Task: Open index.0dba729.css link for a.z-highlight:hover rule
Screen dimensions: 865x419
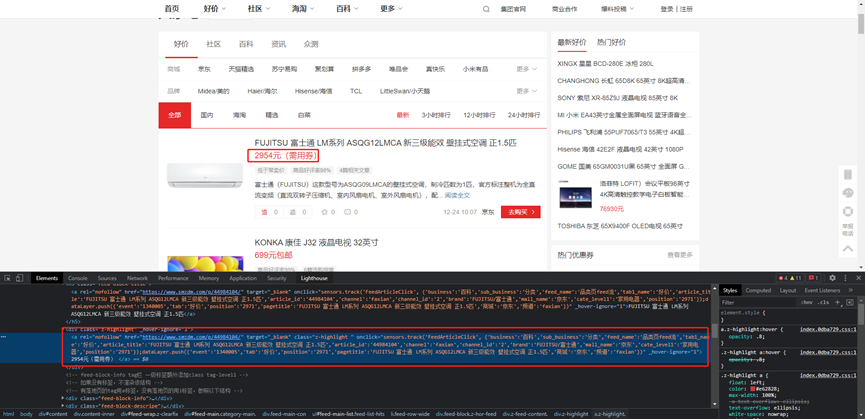Action: point(826,330)
